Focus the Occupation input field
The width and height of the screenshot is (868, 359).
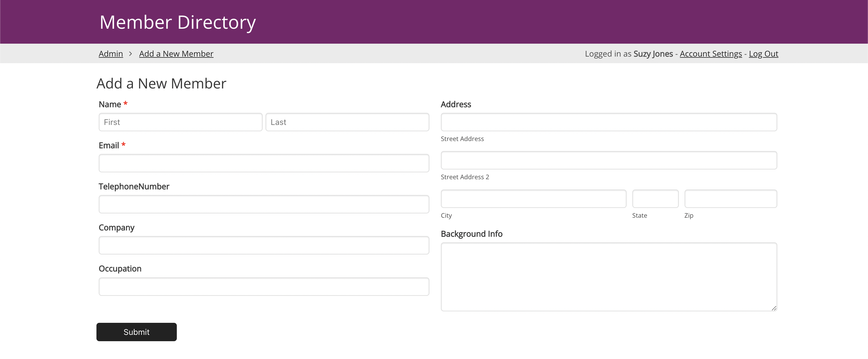(263, 287)
